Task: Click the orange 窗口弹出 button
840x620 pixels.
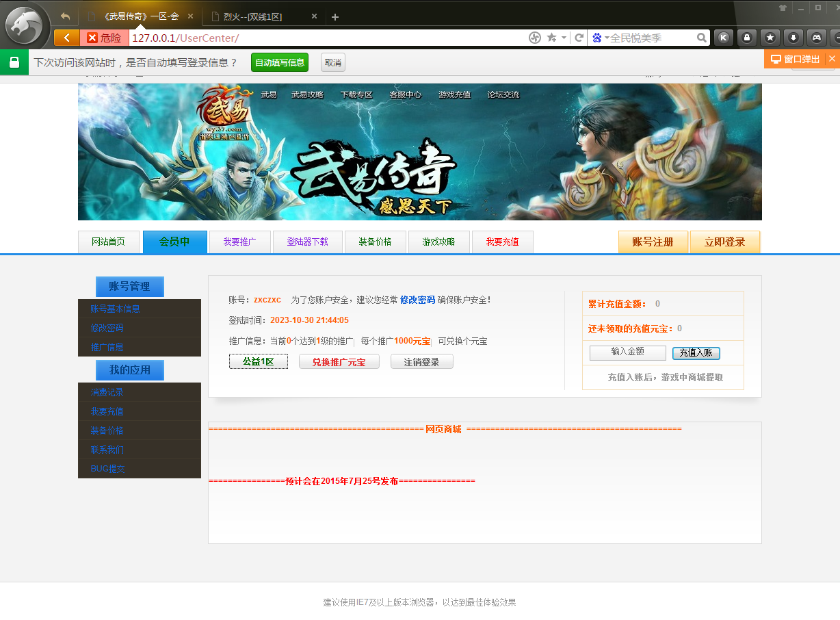Action: tap(795, 59)
